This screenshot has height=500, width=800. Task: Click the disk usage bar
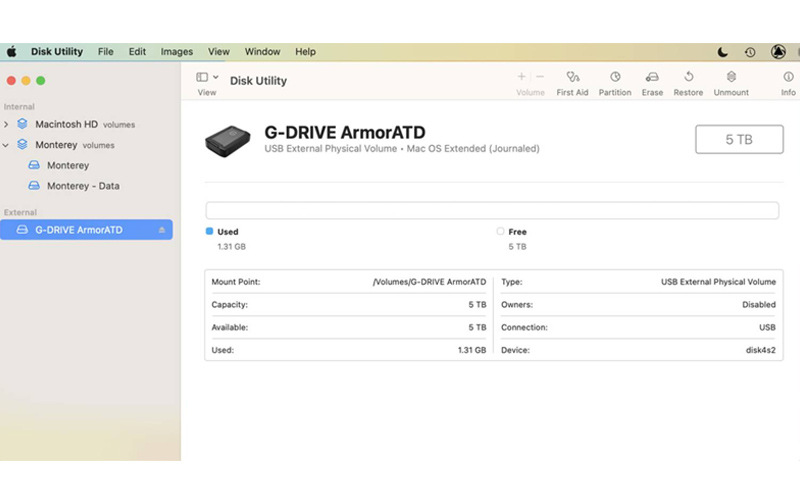[x=491, y=210]
